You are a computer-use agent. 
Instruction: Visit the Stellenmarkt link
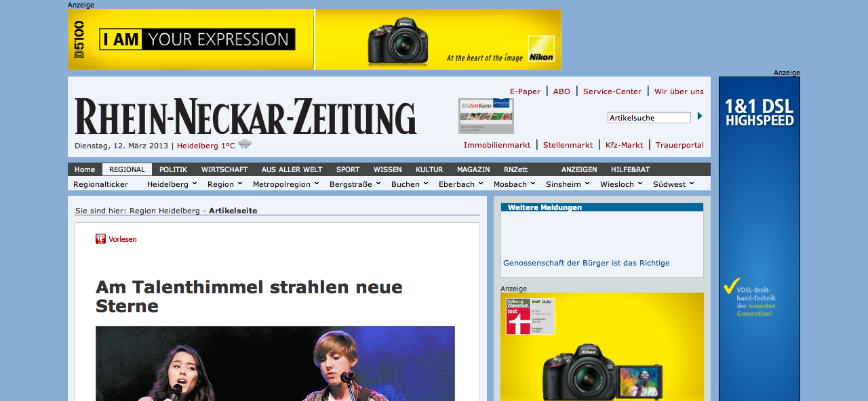click(x=568, y=145)
